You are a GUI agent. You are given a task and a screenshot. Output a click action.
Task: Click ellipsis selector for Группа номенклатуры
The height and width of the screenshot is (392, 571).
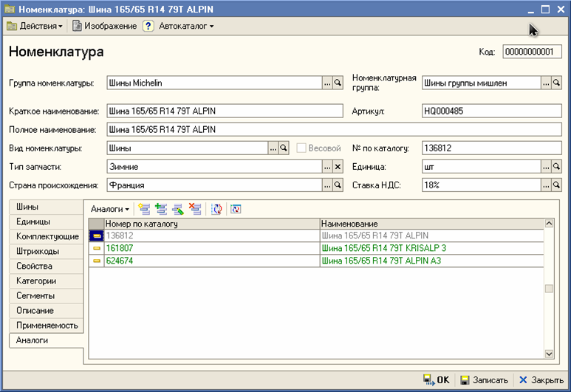click(327, 83)
